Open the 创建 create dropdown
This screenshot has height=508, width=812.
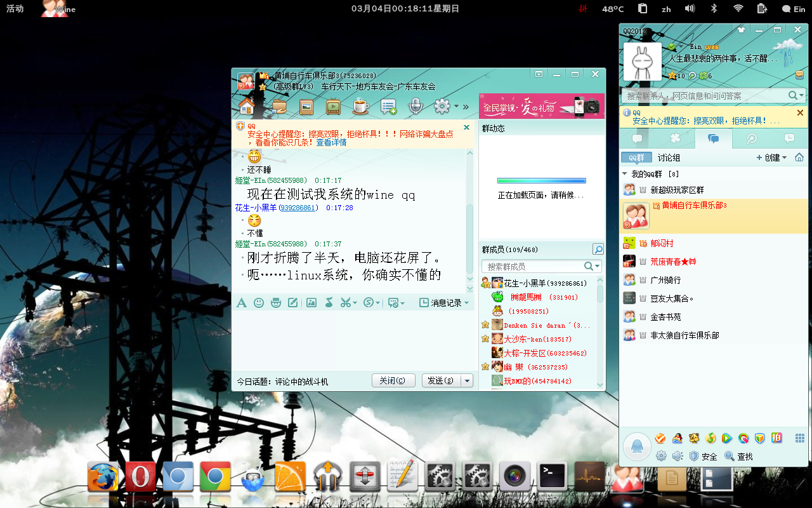[x=771, y=157]
